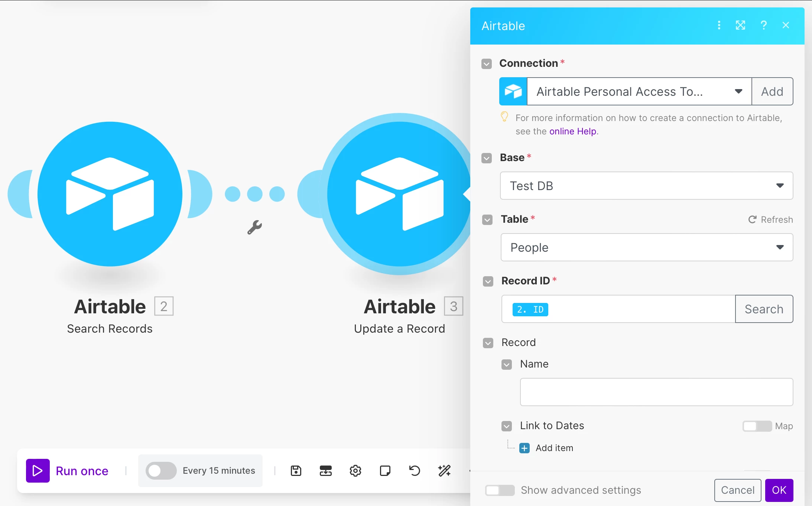Collapse the Base section
This screenshot has height=506, width=812.
(x=487, y=158)
